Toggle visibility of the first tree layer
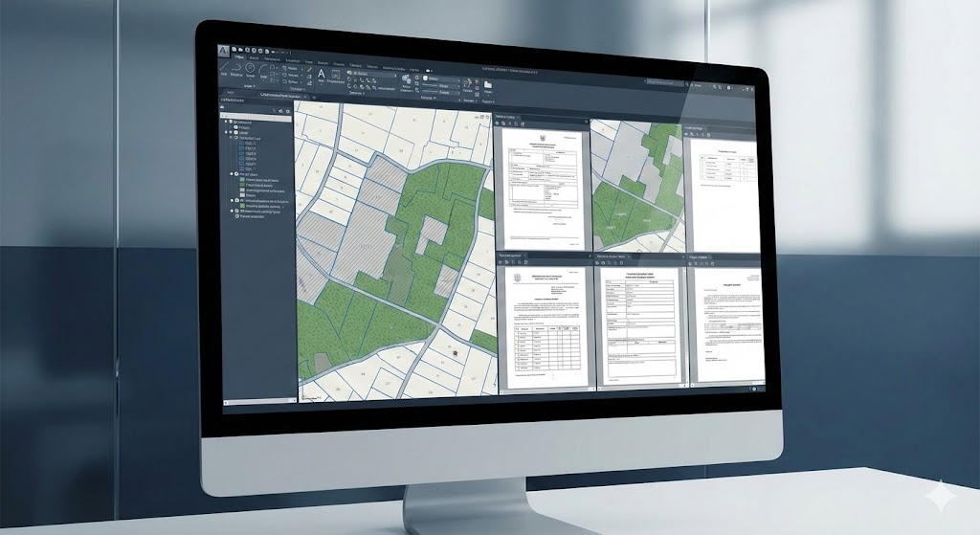 (x=232, y=123)
